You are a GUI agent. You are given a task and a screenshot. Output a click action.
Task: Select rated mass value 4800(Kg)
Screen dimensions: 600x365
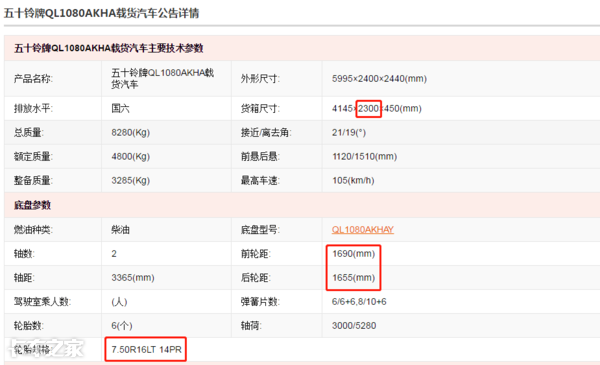(x=130, y=156)
